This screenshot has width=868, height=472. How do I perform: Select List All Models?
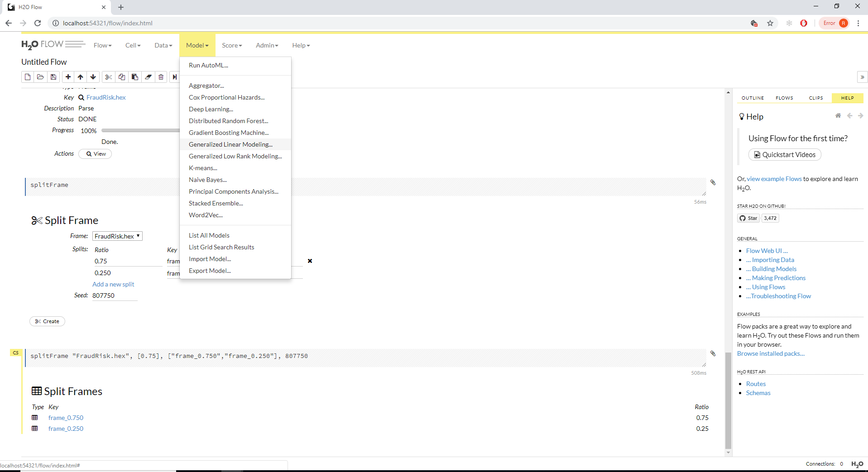tap(235, 235)
